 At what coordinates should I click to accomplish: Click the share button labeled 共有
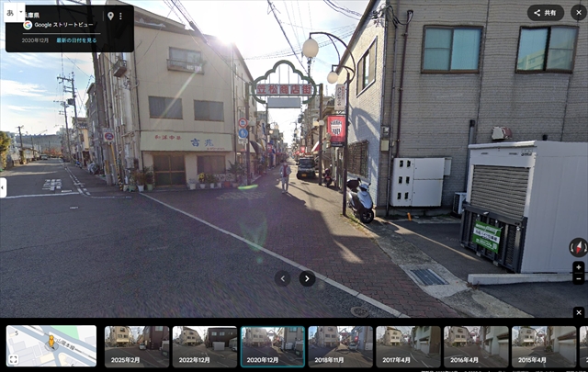click(546, 13)
